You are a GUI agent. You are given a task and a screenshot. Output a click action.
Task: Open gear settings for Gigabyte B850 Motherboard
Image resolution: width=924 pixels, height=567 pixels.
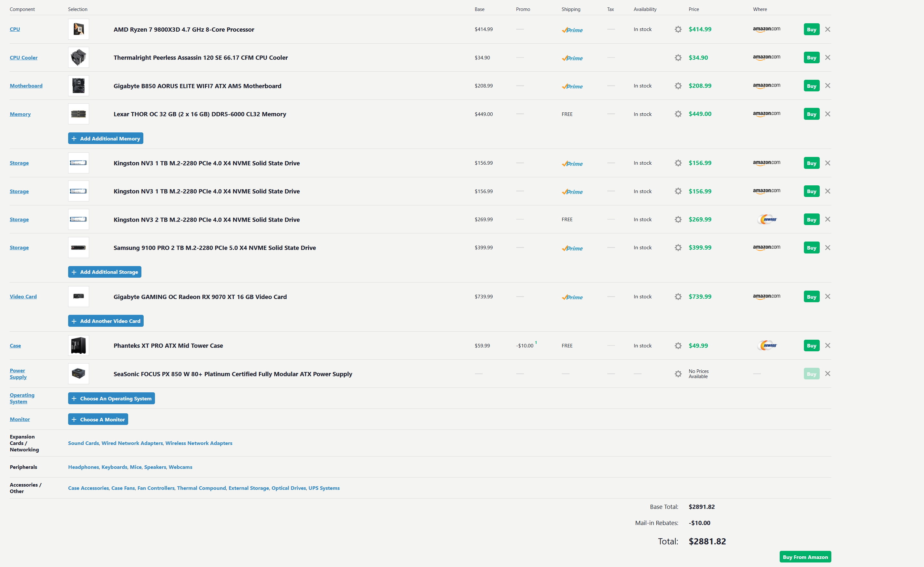tap(678, 86)
